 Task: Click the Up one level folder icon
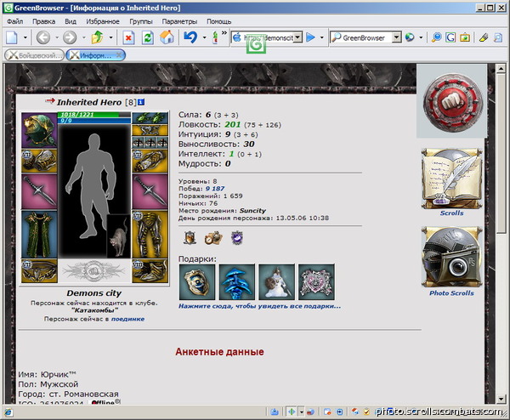[97, 37]
